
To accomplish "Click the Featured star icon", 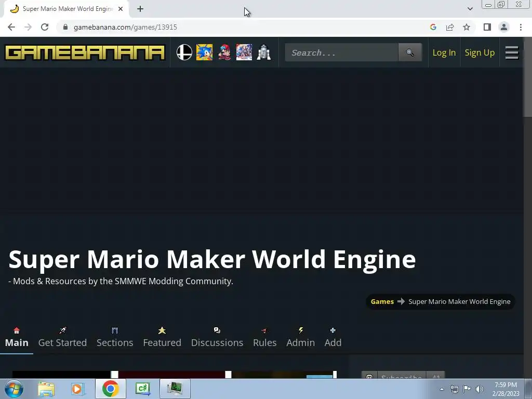I will tap(162, 330).
